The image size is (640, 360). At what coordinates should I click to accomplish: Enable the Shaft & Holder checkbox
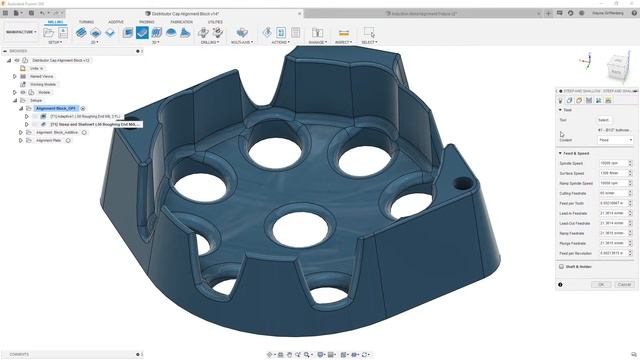click(561, 267)
